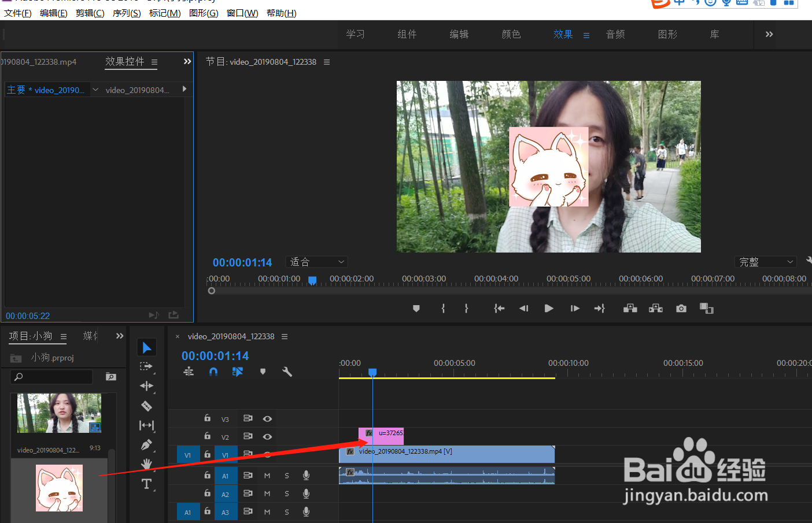
Task: Open the timeline sequence panel menu
Action: [x=285, y=336]
